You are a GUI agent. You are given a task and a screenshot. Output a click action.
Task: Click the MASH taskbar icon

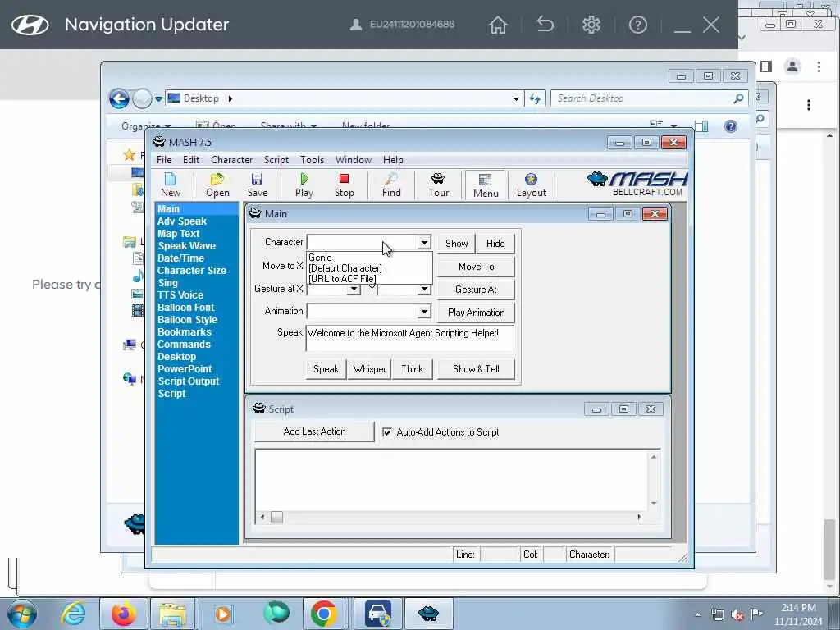tap(428, 614)
